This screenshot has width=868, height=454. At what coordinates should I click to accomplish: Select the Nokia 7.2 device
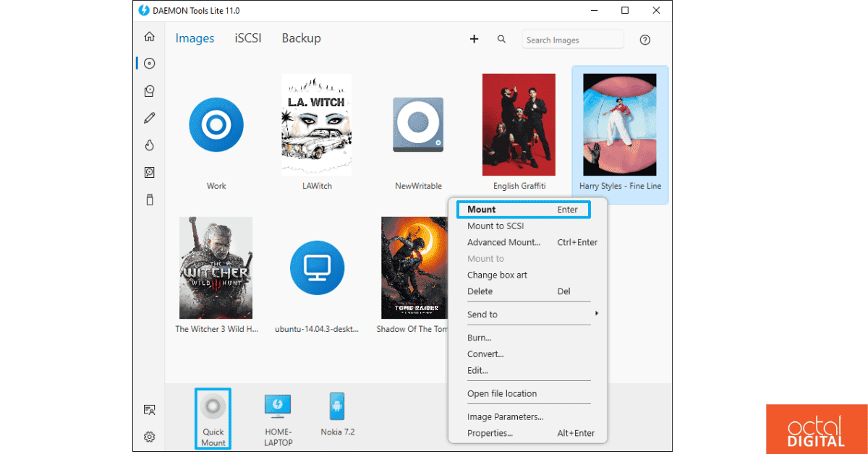click(337, 414)
